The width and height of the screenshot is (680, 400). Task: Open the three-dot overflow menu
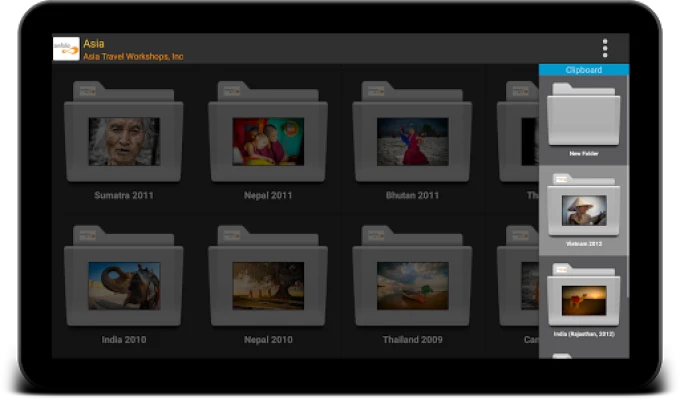604,48
